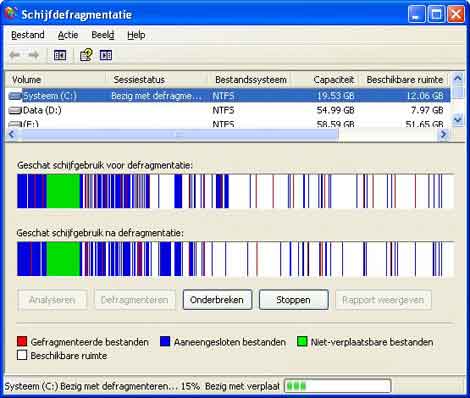Viewport: 470px width, 398px height.
Task: Click the Rapport weergeven button
Action: pos(383,300)
